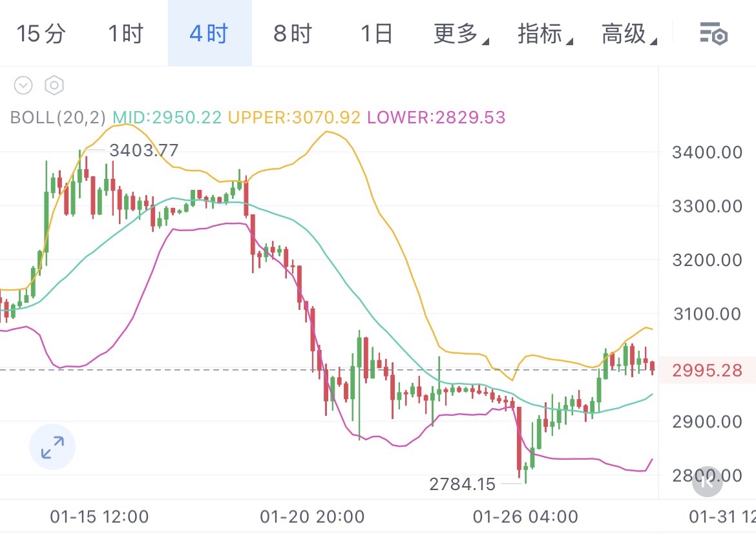Click the 3403.77 high price marker
Screen dimensions: 756x534
[x=143, y=150]
